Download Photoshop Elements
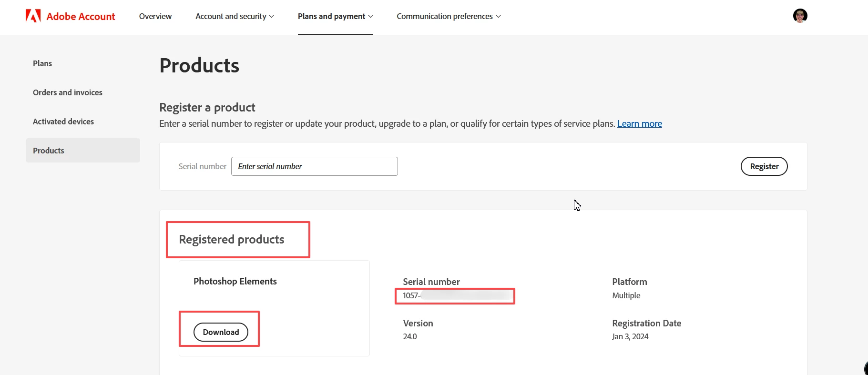This screenshot has height=375, width=868. [x=221, y=332]
